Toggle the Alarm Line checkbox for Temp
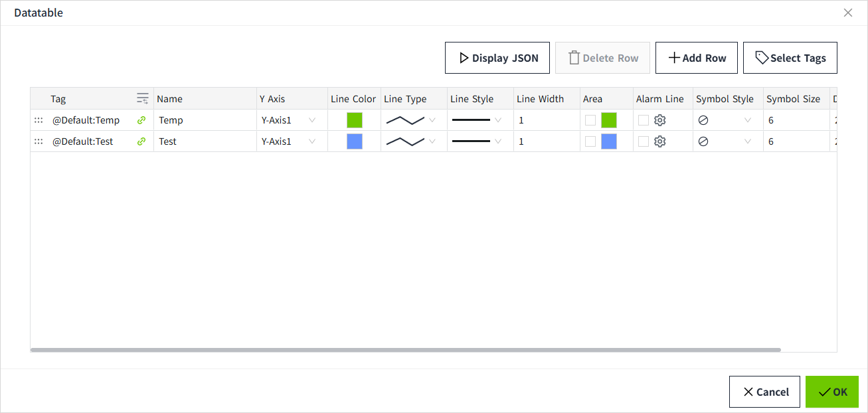Screen dimensions: 868x413 click(644, 120)
